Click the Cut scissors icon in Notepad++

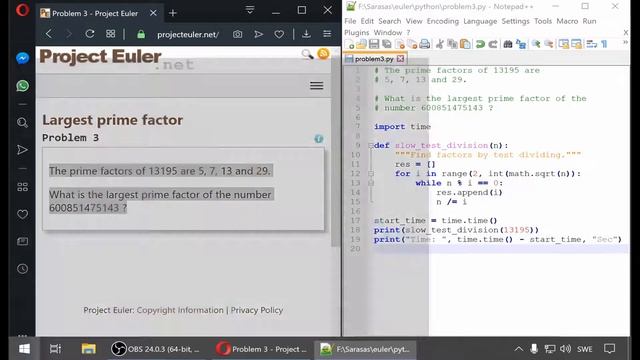pyautogui.click(x=440, y=44)
